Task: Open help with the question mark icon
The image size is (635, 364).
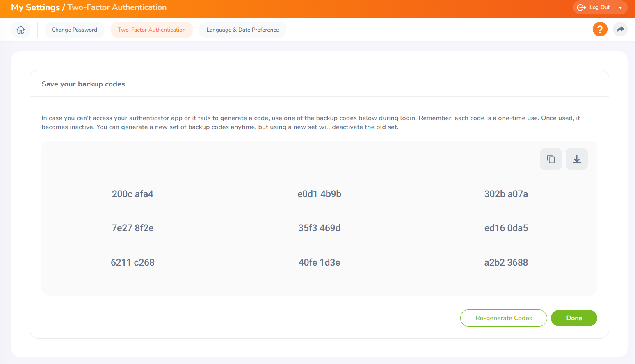Action: tap(600, 29)
